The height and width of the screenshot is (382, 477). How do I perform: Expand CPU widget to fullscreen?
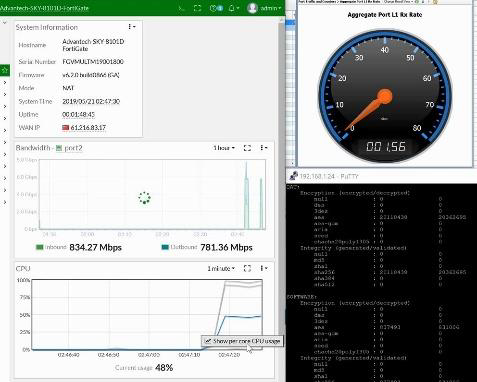(x=247, y=268)
